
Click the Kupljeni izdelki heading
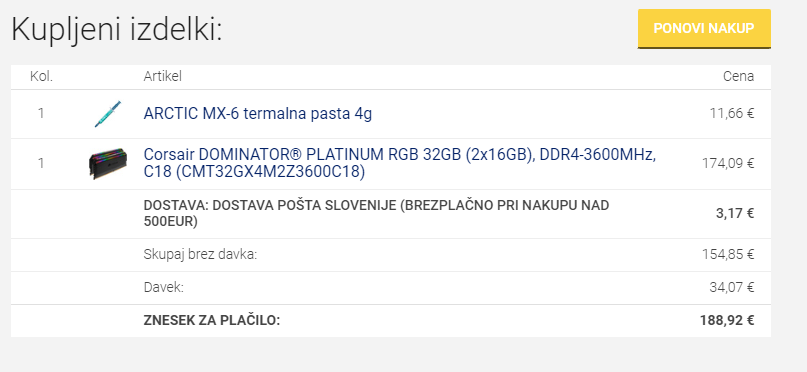point(117,30)
